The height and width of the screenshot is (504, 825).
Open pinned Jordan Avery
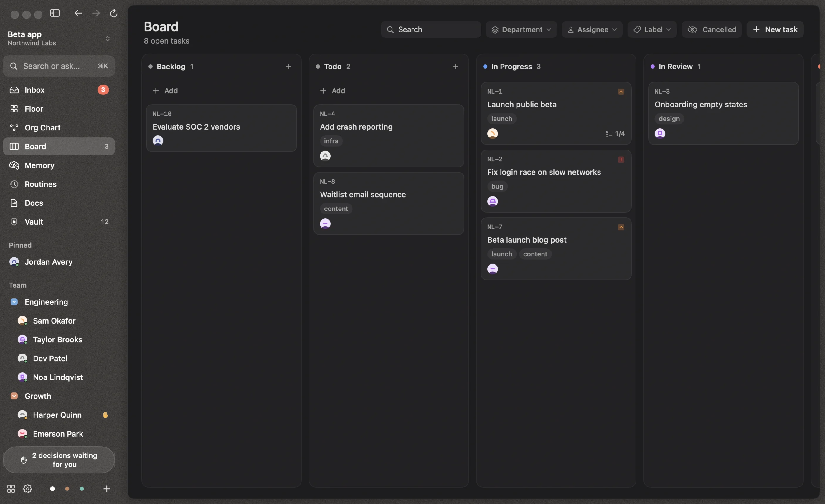click(59, 262)
